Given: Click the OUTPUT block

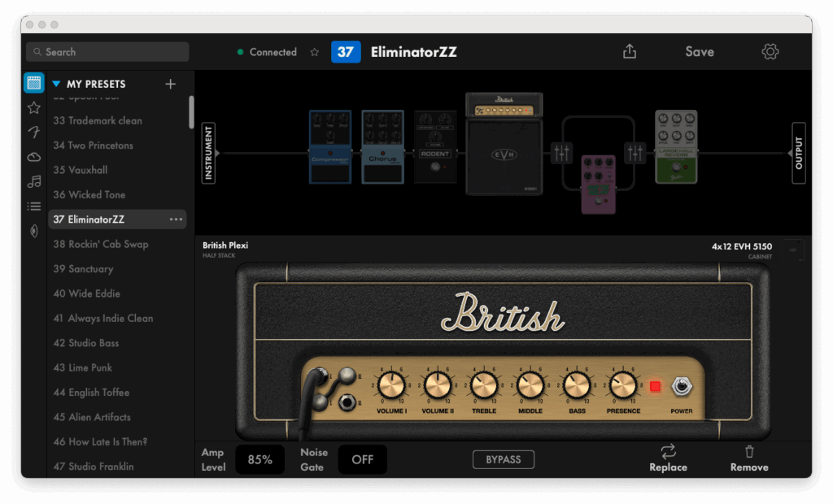Looking at the screenshot, I should [799, 153].
